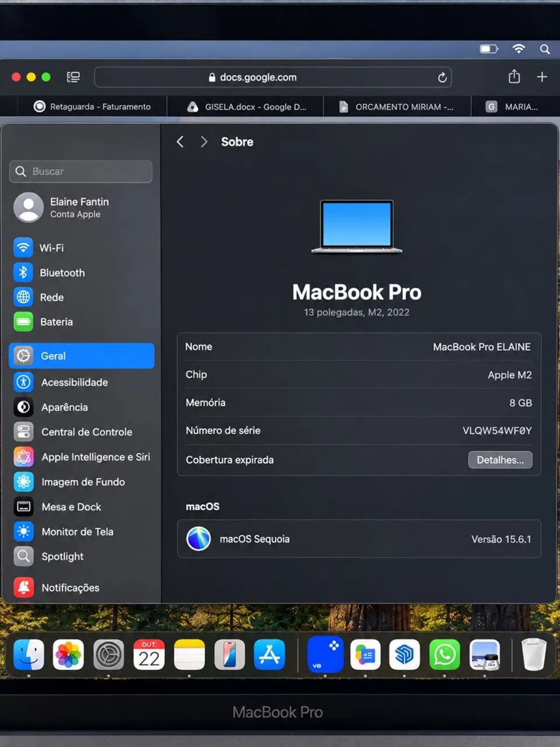The width and height of the screenshot is (560, 747).
Task: Click the MacBook Pro ELAINE name field
Action: (482, 347)
